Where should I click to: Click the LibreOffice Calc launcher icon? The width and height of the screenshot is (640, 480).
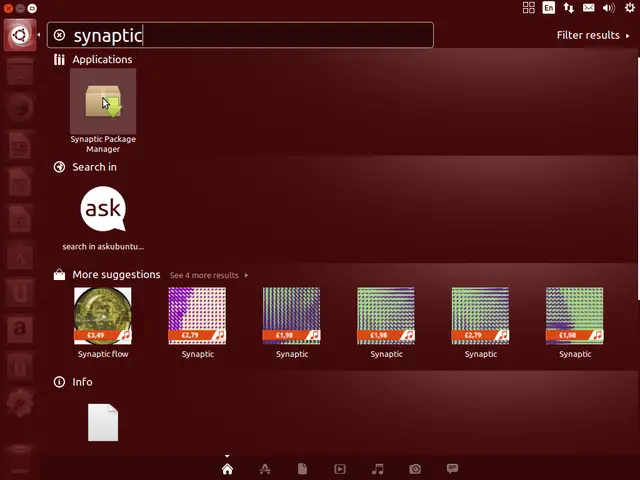[x=20, y=182]
